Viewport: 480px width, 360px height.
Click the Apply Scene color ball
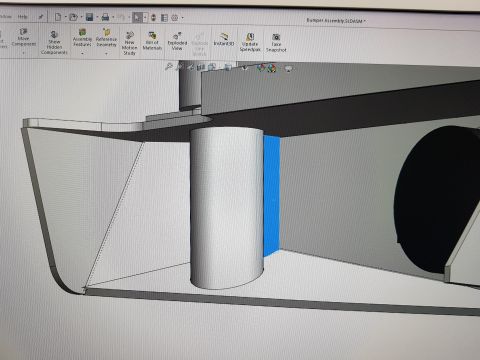click(x=272, y=68)
